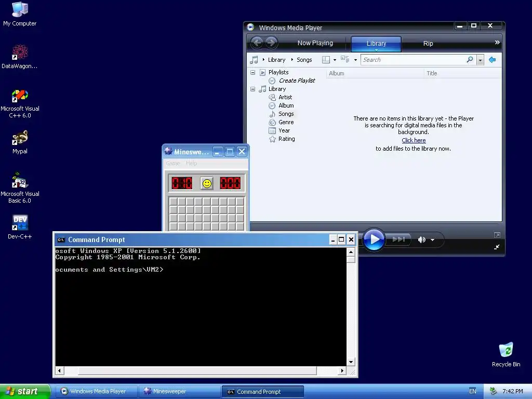Open the Start menu

point(25,391)
